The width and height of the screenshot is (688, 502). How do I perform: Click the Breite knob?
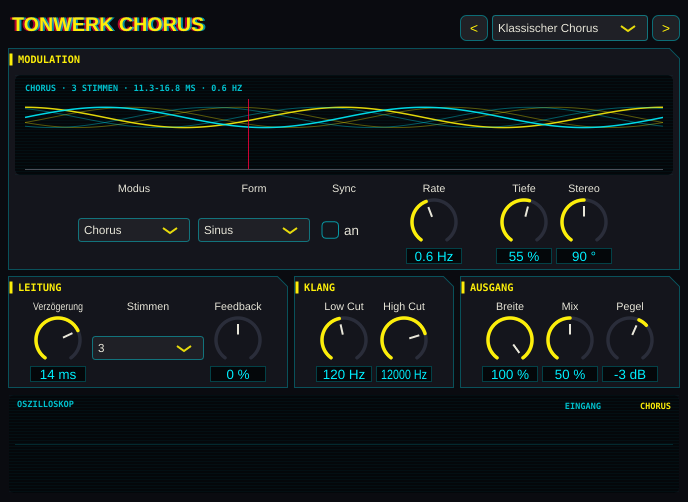[x=510, y=340]
